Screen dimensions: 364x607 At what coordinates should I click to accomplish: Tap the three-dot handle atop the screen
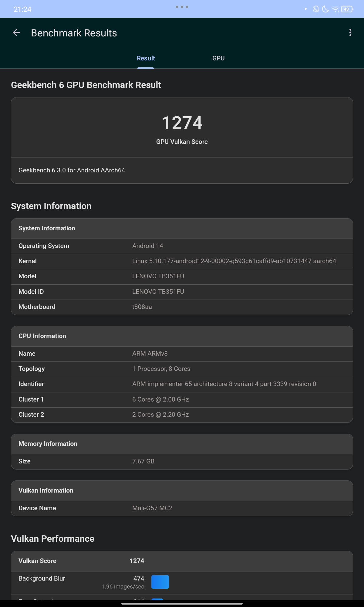click(182, 7)
